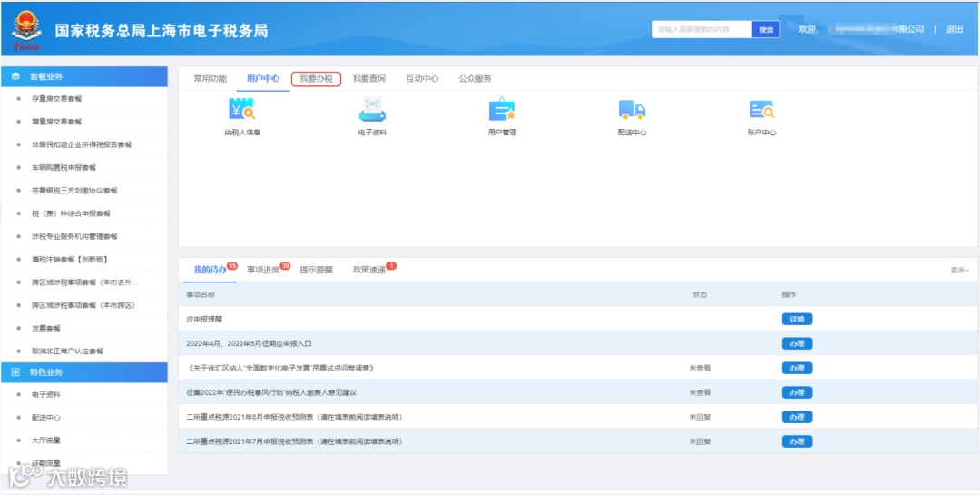
Task: Click the 特色业务 header icon
Action: coord(15,372)
